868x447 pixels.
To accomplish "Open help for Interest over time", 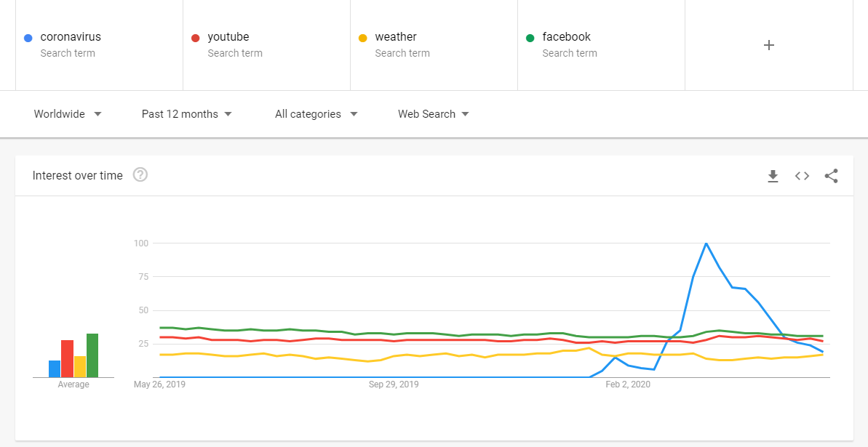I will click(x=140, y=175).
